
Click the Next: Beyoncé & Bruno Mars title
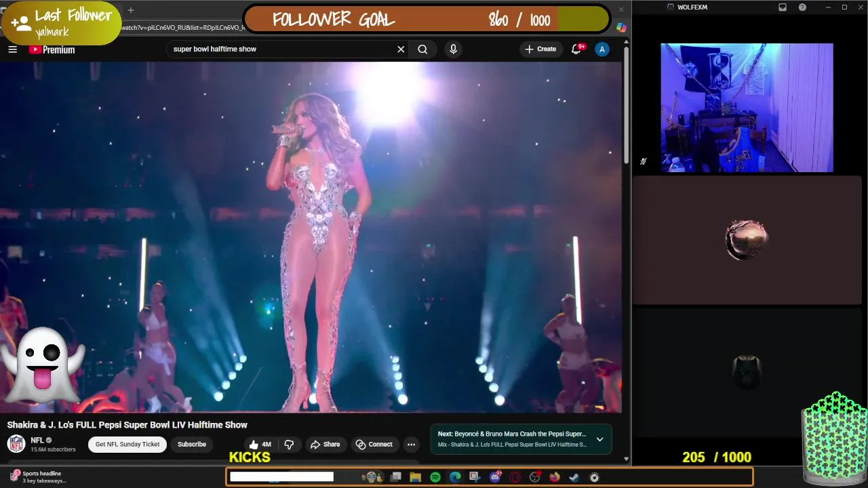click(x=512, y=434)
